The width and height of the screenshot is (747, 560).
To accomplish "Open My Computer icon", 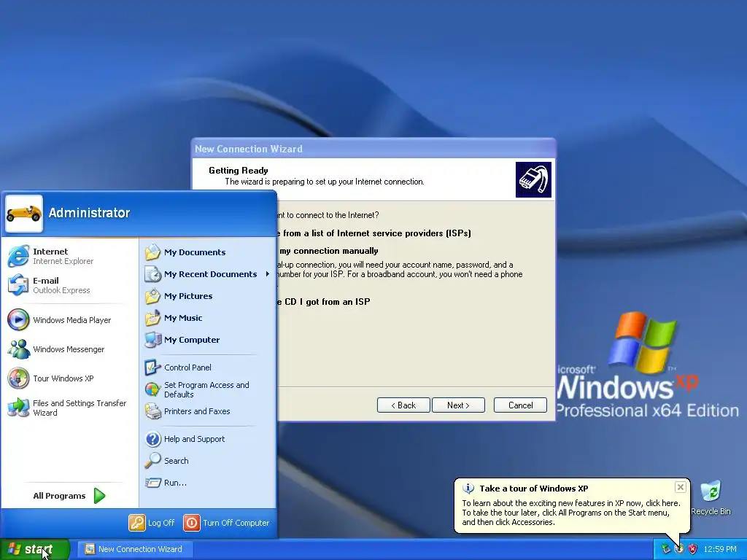I will coord(153,340).
